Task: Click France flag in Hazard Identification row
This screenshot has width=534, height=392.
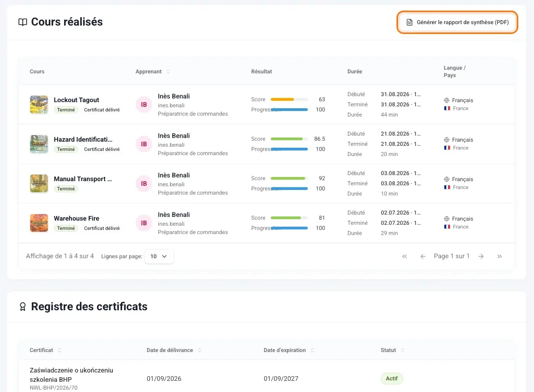Action: point(447,148)
